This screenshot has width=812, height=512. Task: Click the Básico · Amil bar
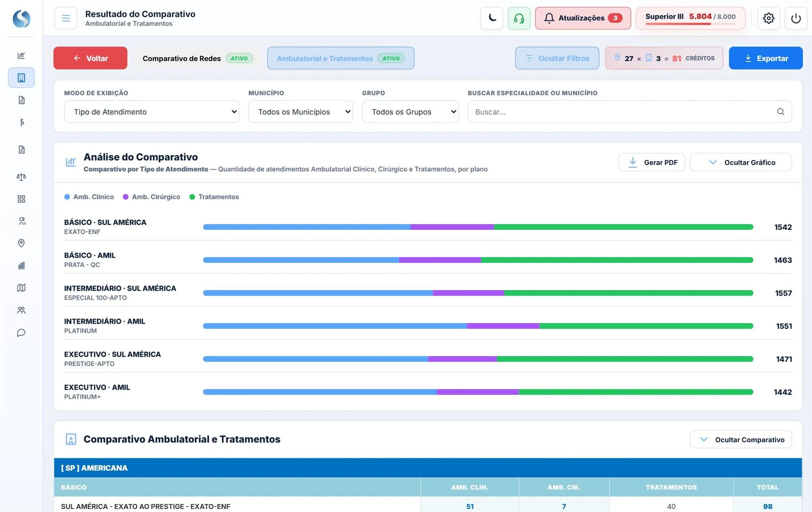478,260
